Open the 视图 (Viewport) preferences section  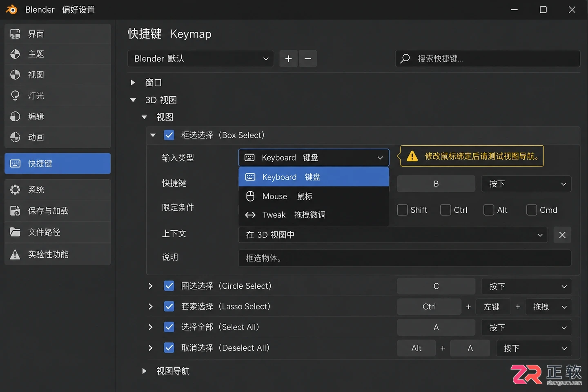[58, 75]
